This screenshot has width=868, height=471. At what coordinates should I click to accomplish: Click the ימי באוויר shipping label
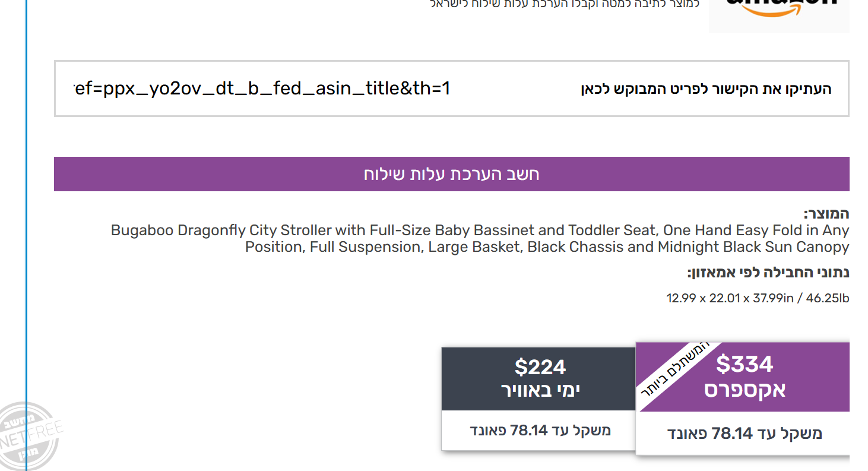coord(540,390)
